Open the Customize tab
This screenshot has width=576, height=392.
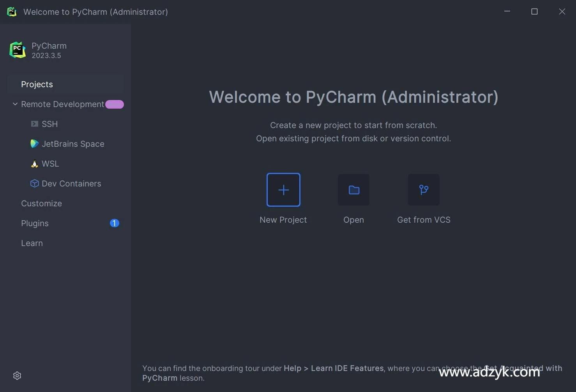[41, 203]
